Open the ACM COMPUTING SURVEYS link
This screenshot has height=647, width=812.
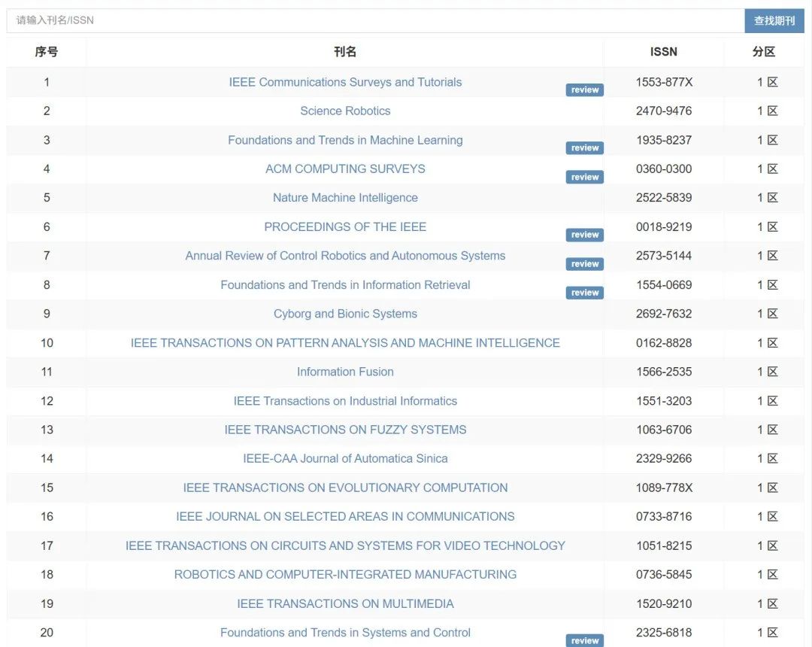pos(345,169)
